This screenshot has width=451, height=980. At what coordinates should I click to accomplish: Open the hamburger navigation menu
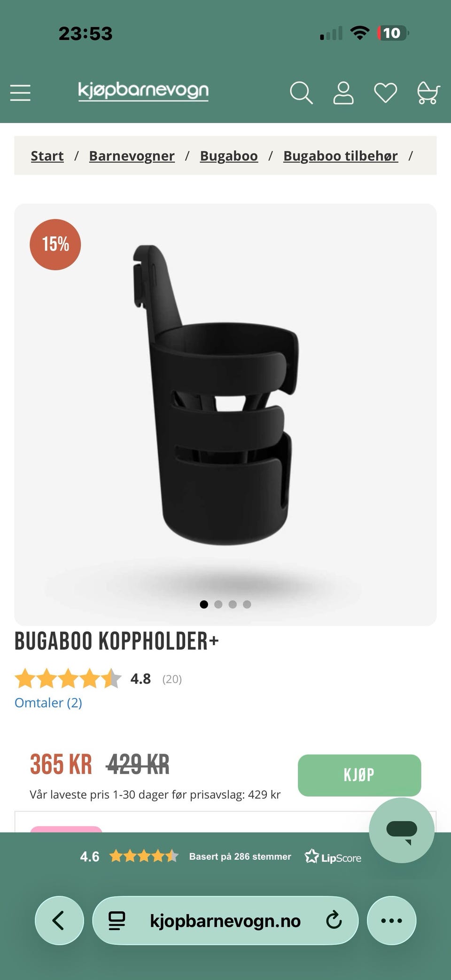(20, 93)
